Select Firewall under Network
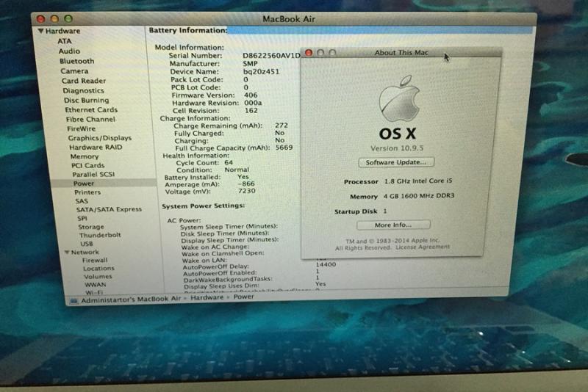 (95, 260)
